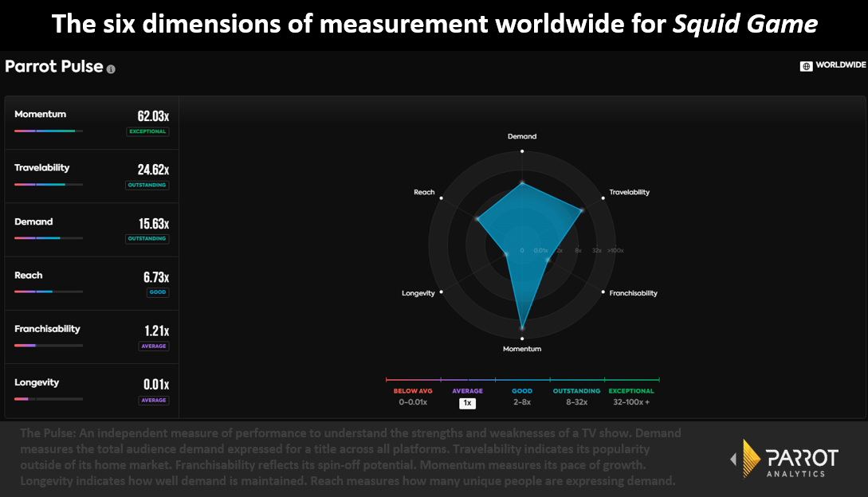Click the 8–32x legend range

[x=576, y=402]
